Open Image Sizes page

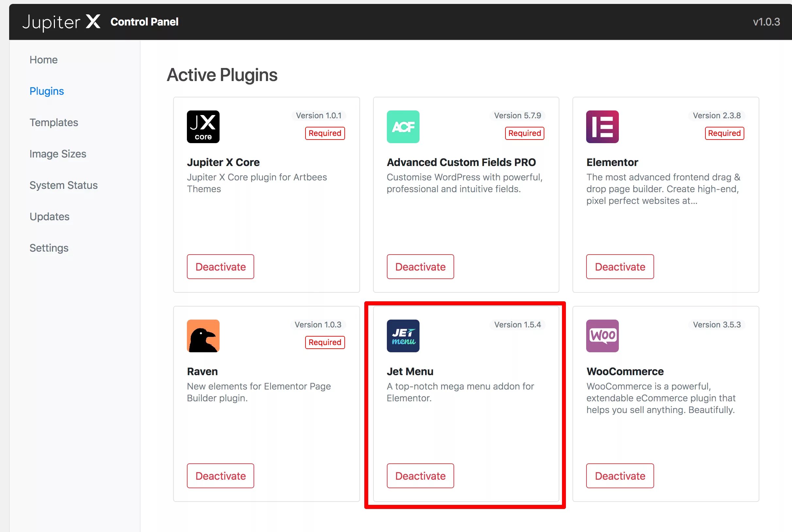(58, 154)
